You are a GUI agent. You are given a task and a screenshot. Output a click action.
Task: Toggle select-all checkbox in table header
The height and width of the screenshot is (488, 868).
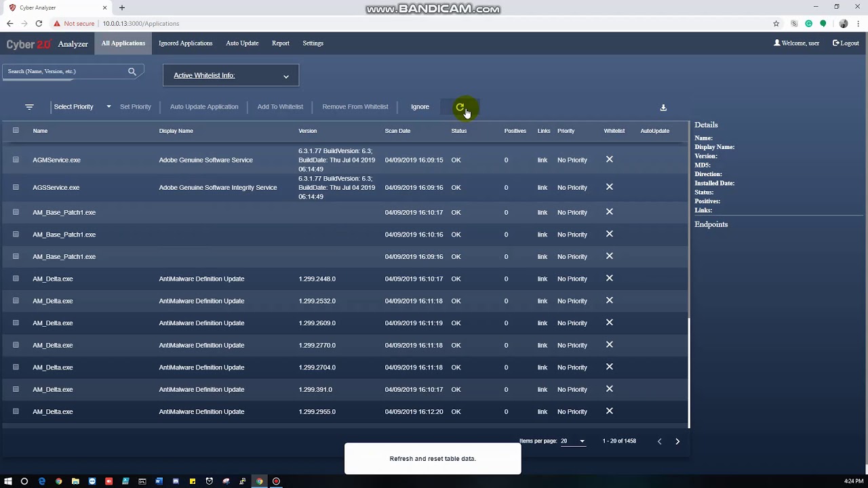tap(16, 130)
